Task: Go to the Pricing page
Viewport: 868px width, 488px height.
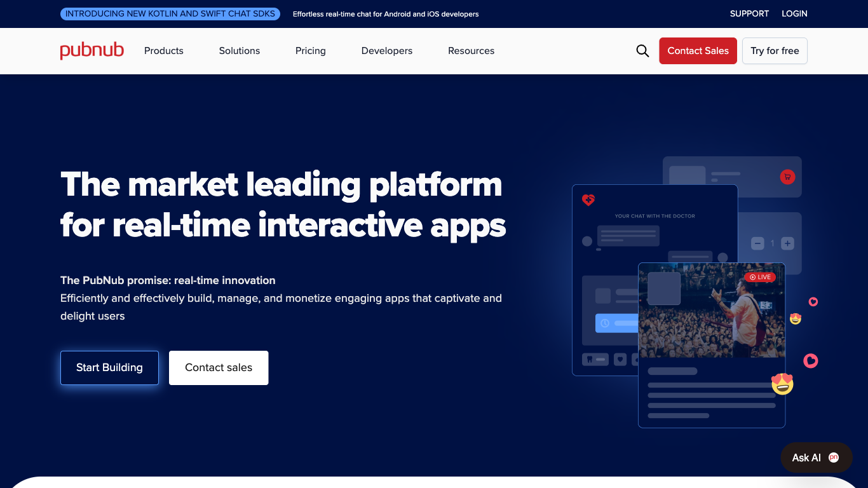Action: coord(311,51)
